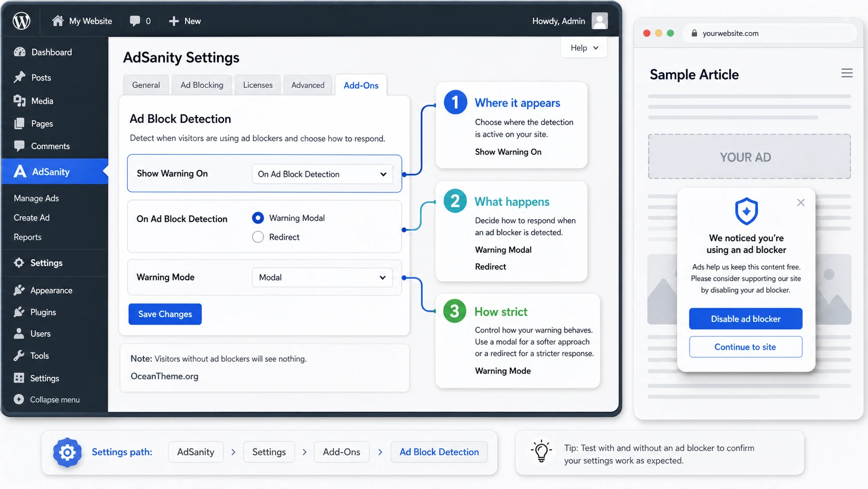Screen dimensions: 868x489
Task: Select the Add-Ons tab
Action: click(x=361, y=85)
